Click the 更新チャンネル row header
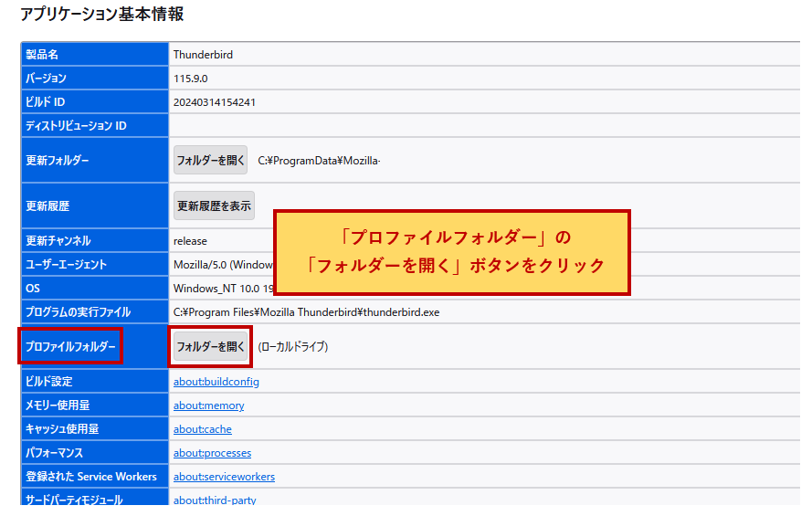Viewport: 812px width, 516px height. coord(95,241)
